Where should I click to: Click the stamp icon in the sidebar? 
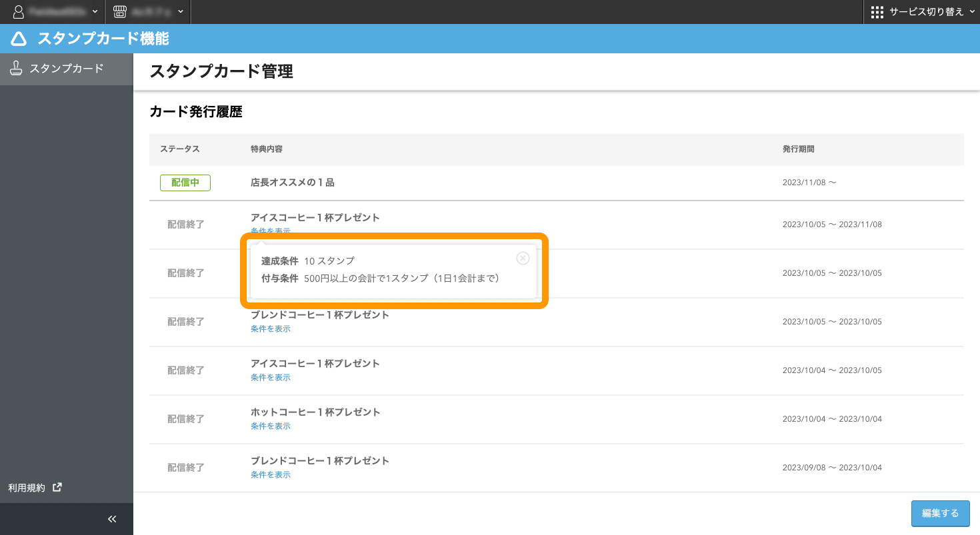click(x=17, y=69)
